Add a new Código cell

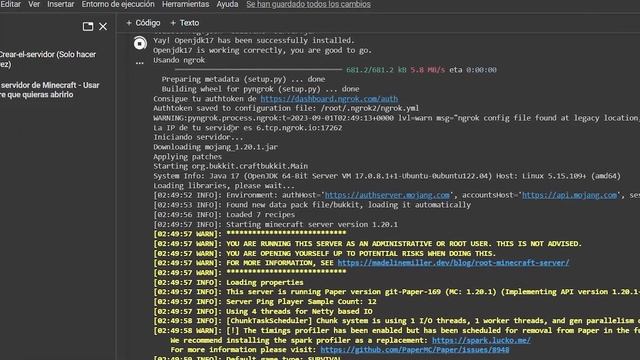(143, 23)
